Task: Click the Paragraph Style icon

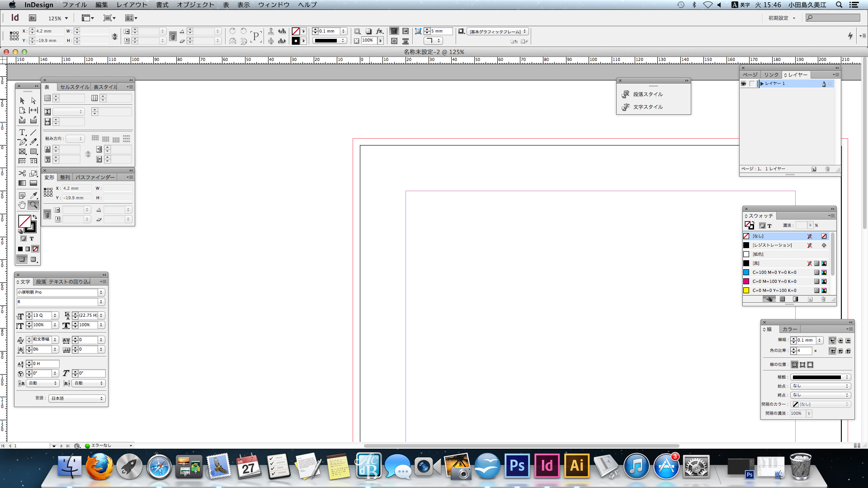Action: 626,94
